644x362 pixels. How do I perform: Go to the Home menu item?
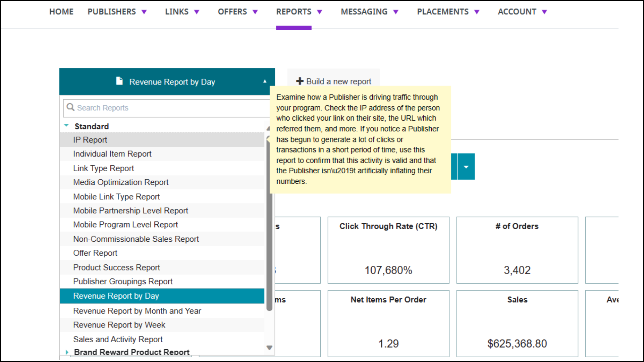61,12
